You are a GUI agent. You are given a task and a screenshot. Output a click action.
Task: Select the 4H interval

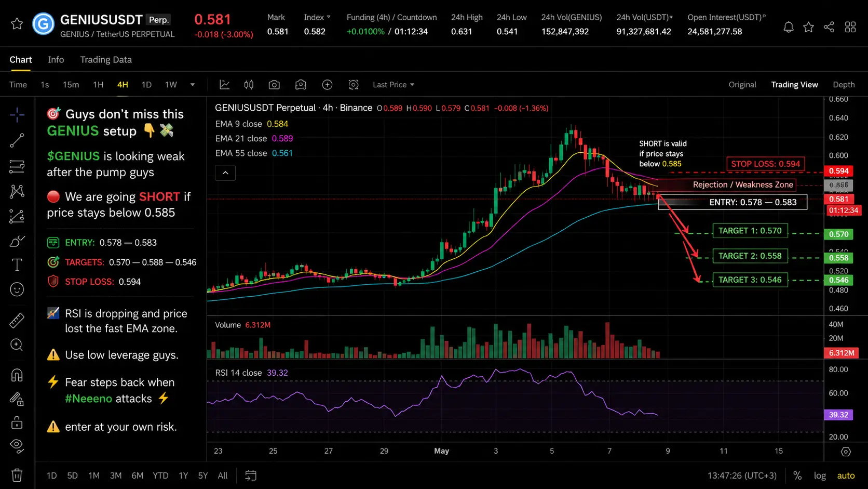pyautogui.click(x=123, y=85)
